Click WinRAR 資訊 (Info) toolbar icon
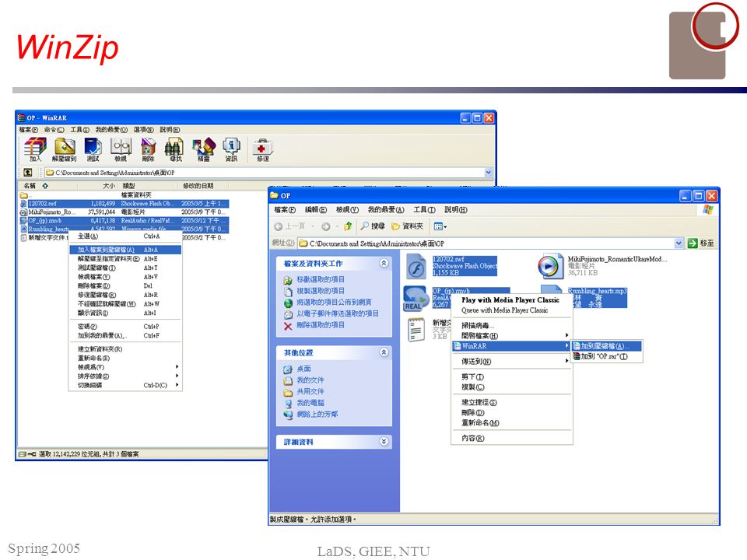The height and width of the screenshot is (560, 747). coord(231,149)
